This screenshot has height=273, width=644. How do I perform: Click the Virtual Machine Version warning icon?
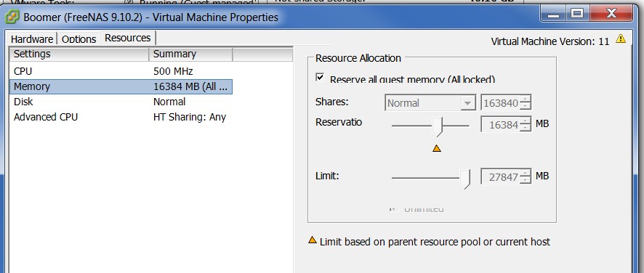(621, 39)
